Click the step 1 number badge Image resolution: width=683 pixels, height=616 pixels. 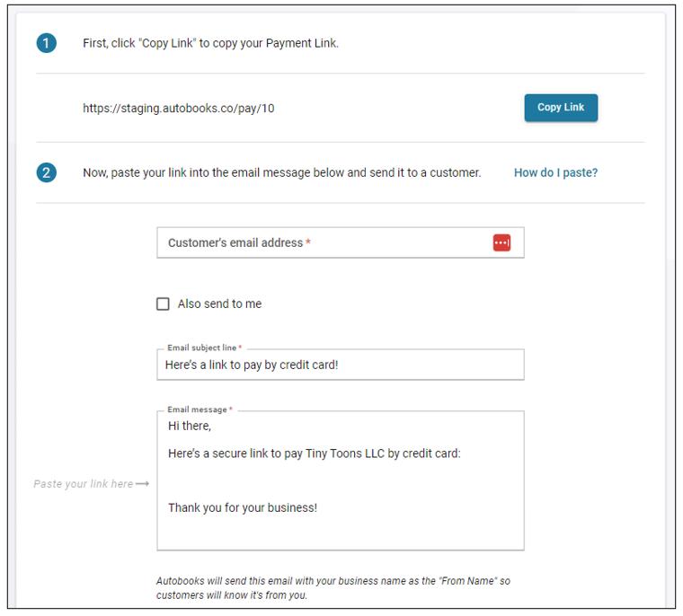tap(46, 43)
